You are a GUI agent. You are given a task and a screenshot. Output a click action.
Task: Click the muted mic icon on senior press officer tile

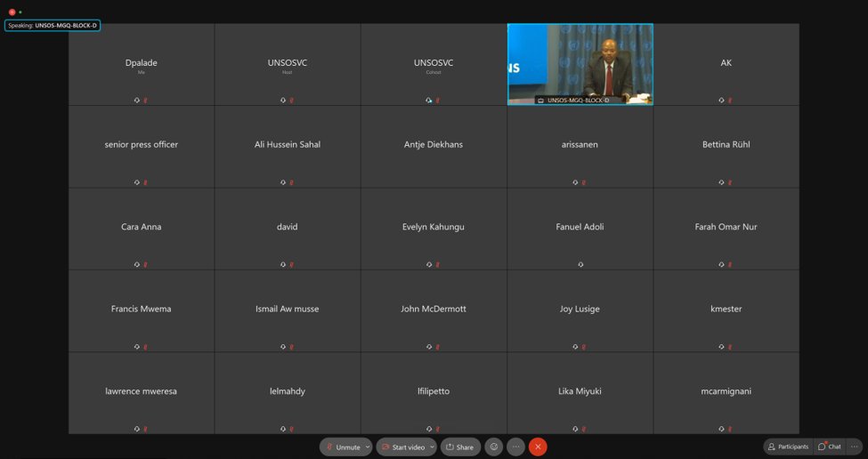click(x=146, y=182)
